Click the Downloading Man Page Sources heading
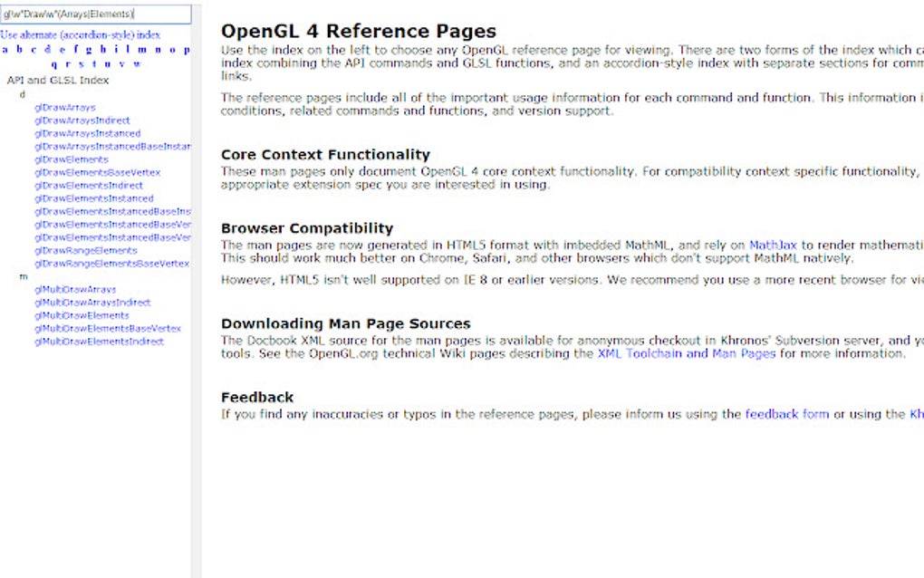 (346, 323)
